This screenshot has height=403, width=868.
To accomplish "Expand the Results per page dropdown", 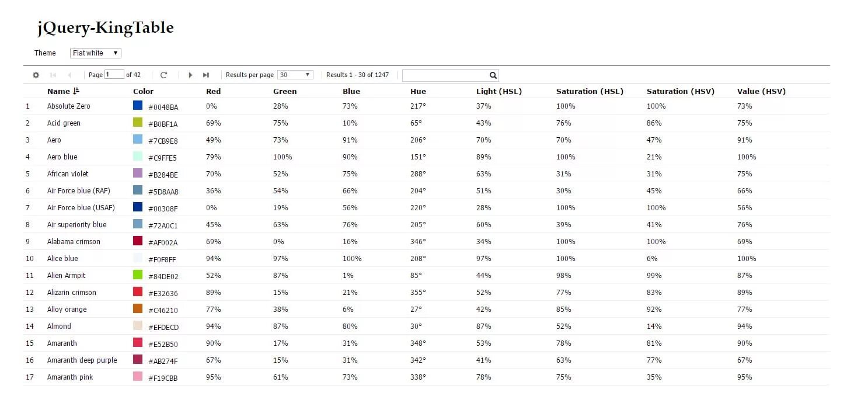I will 295,75.
